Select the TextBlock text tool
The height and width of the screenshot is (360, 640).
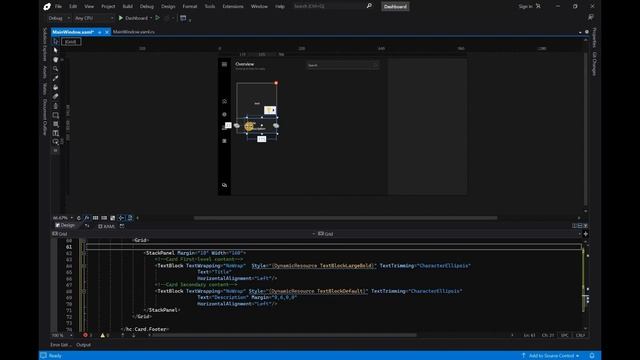click(x=56, y=133)
